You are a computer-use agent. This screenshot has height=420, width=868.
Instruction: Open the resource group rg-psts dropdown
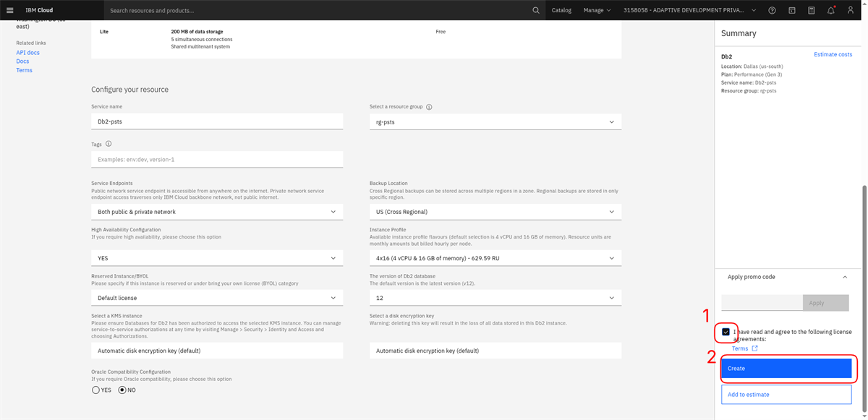495,121
